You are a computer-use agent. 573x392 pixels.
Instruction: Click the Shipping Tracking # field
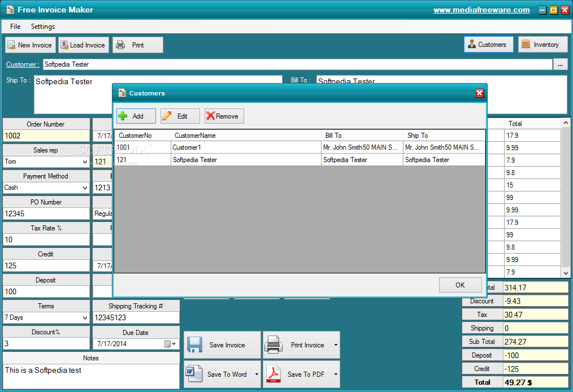pos(136,317)
